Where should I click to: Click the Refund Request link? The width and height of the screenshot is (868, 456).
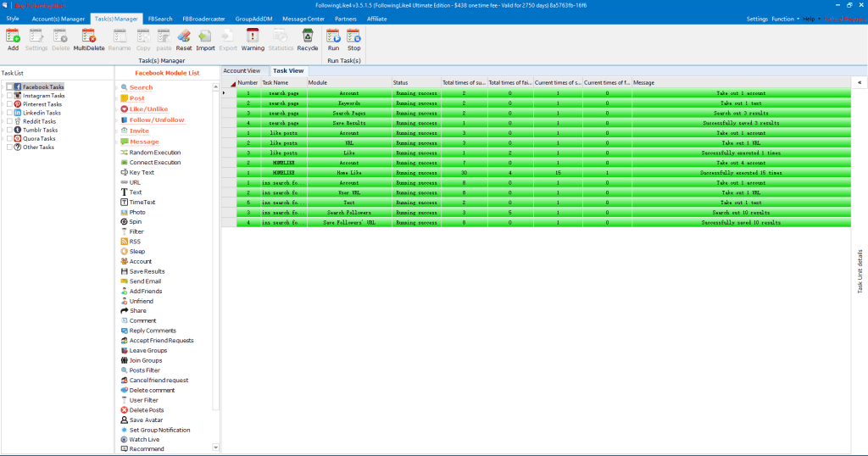tap(843, 19)
